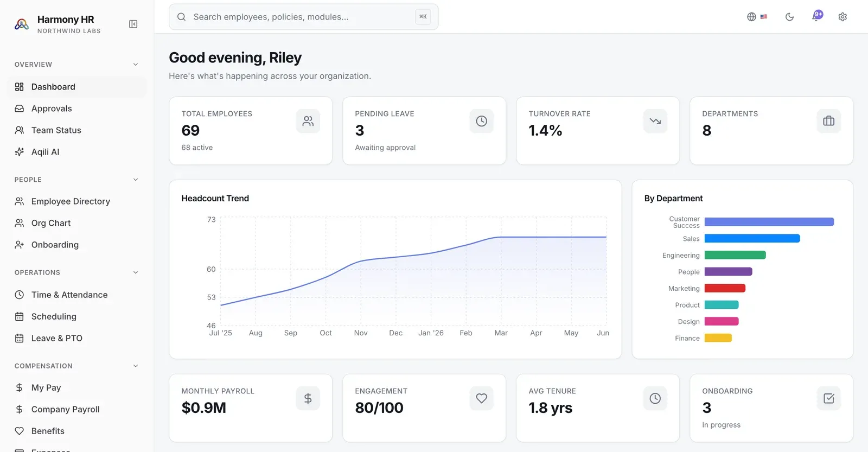Collapse the Operations section
Viewport: 868px width, 452px height.
[136, 272]
